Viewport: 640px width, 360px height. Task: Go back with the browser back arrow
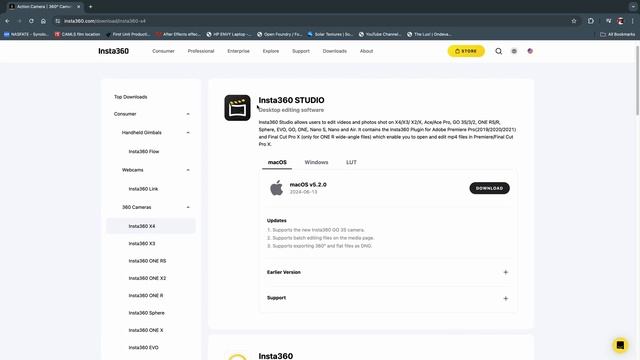(x=7, y=21)
